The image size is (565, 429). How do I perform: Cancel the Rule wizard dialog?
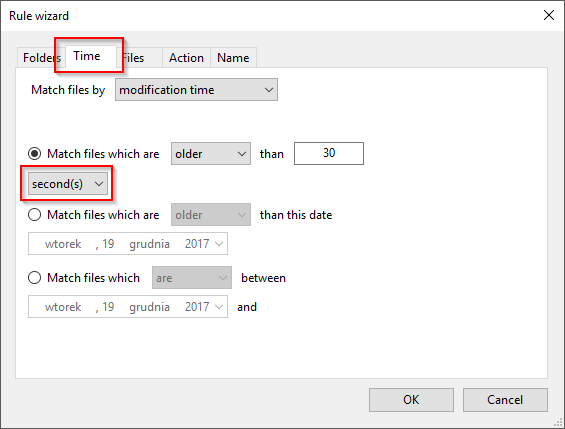505,400
